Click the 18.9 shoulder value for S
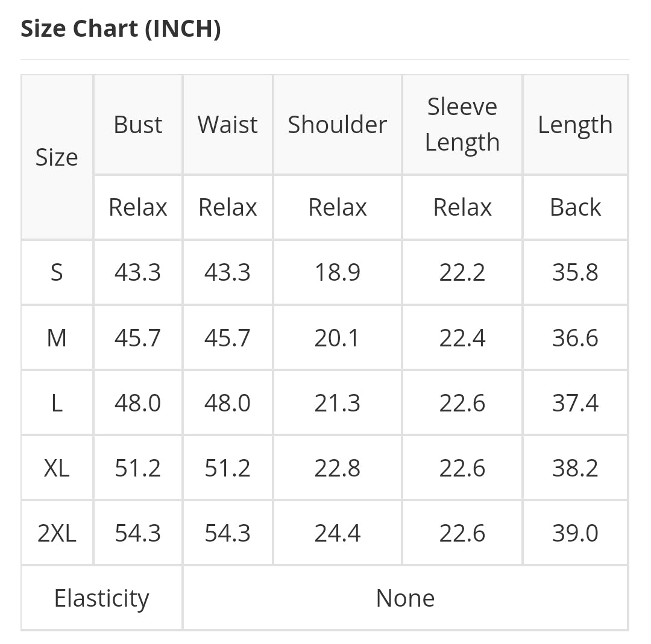 point(337,272)
